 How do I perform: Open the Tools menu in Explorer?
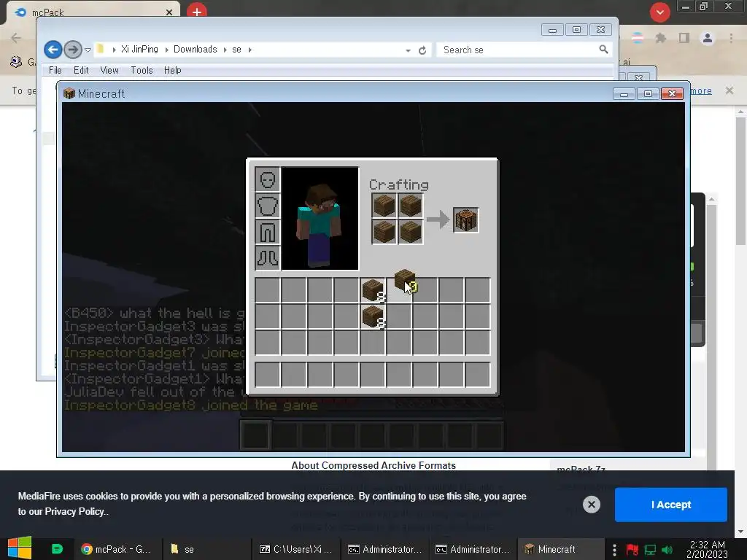(x=142, y=70)
